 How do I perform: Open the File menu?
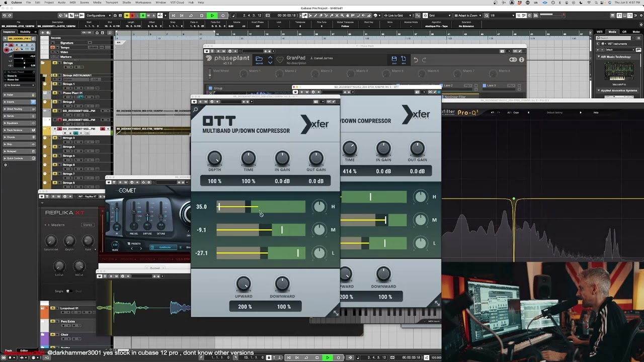tap(28, 3)
